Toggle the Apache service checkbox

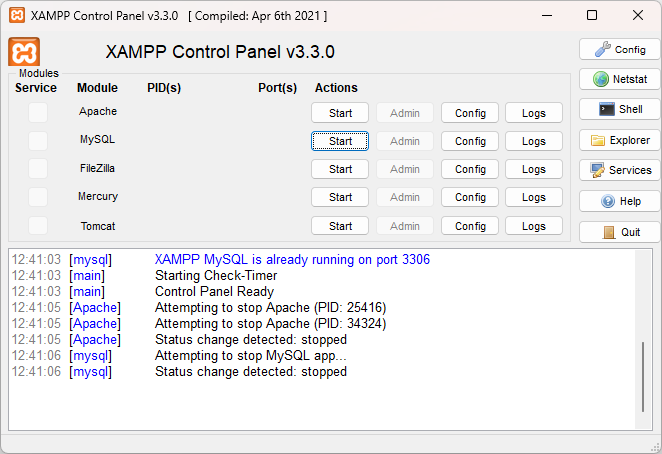pyautogui.click(x=38, y=113)
